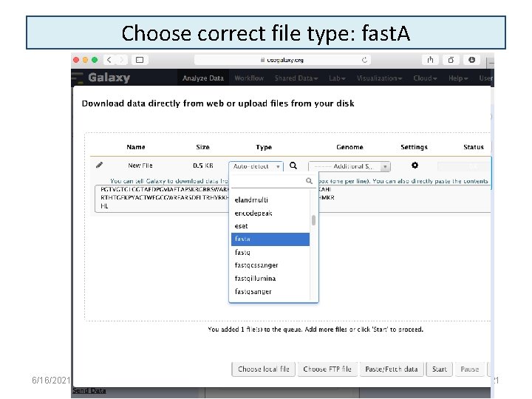532x399 pixels.
Task: Click the pencil edit icon for New File
Action: 99,165
